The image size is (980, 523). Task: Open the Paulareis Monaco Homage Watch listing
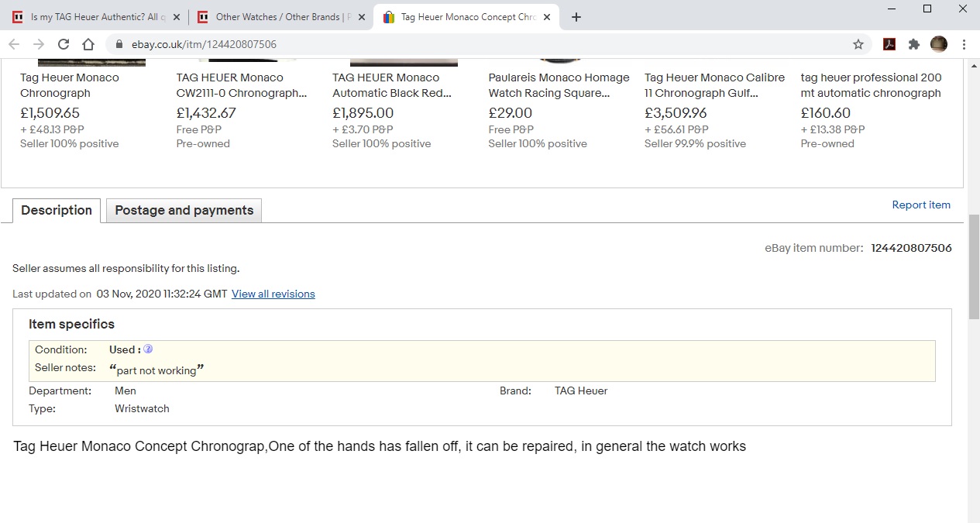point(559,85)
